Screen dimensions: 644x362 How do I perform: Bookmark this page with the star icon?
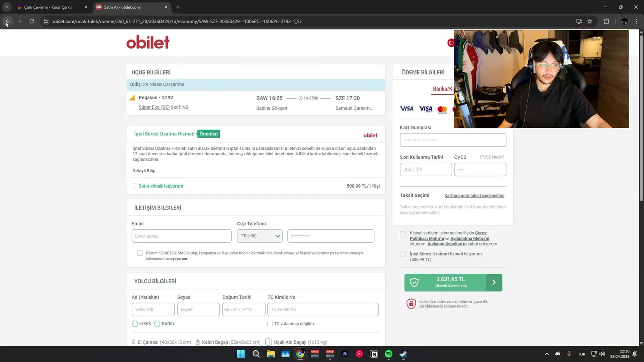(590, 21)
